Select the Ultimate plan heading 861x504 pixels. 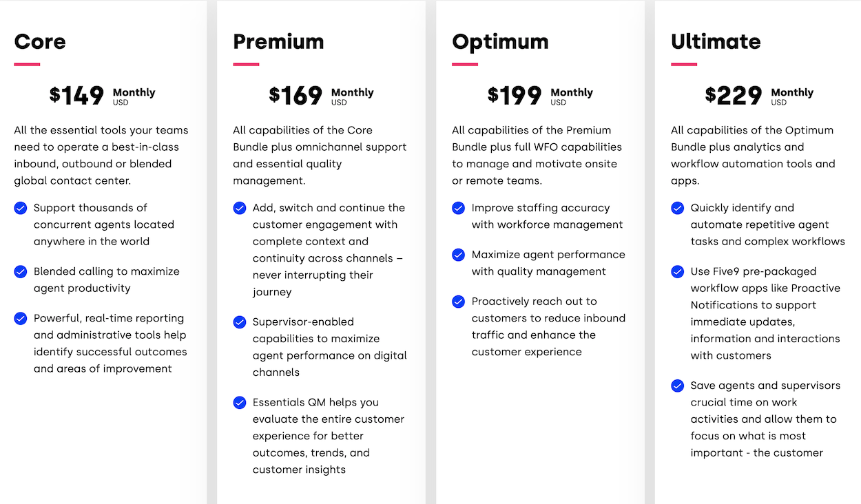(x=716, y=41)
